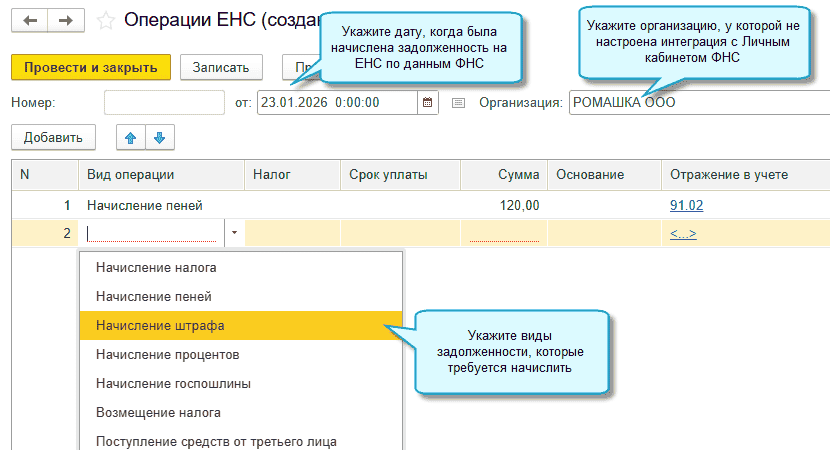Click the Организация field with РОМАШКА ООО
830x450 pixels.
(x=696, y=102)
